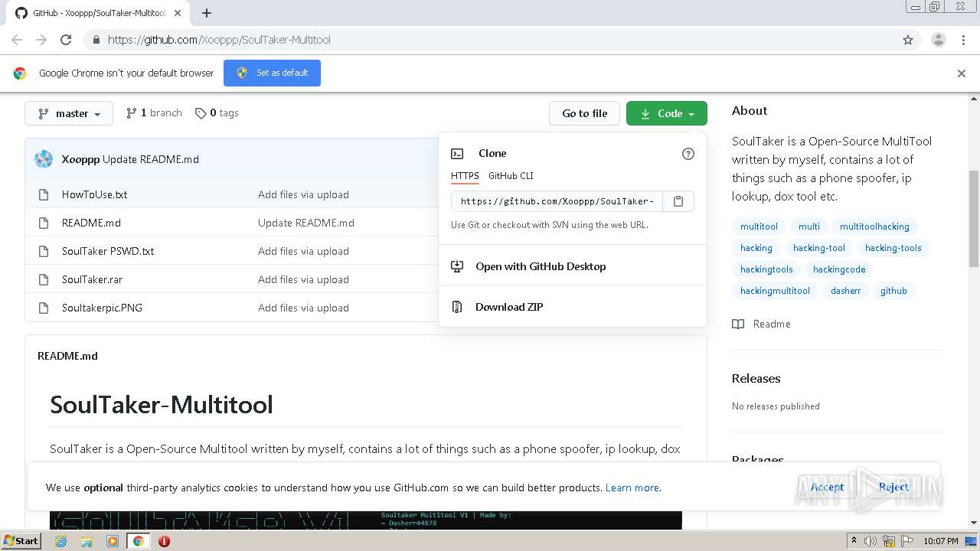Click the taskbar clock 10:07 PM
Screen dimensions: 980x551
(x=940, y=541)
